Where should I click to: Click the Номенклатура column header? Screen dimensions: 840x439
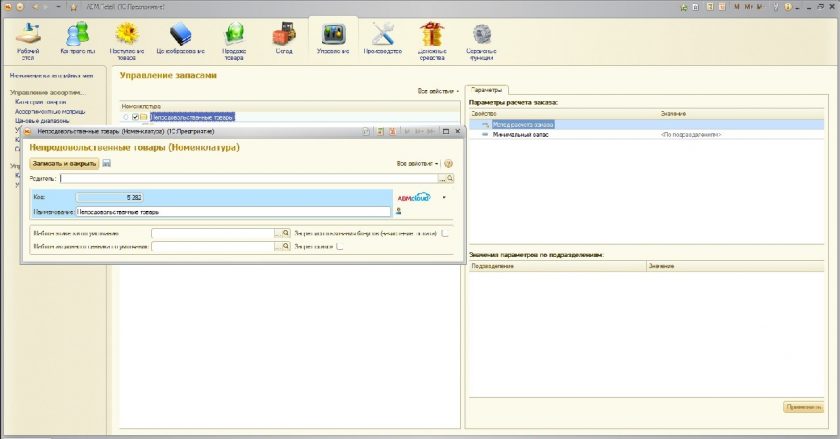point(289,106)
